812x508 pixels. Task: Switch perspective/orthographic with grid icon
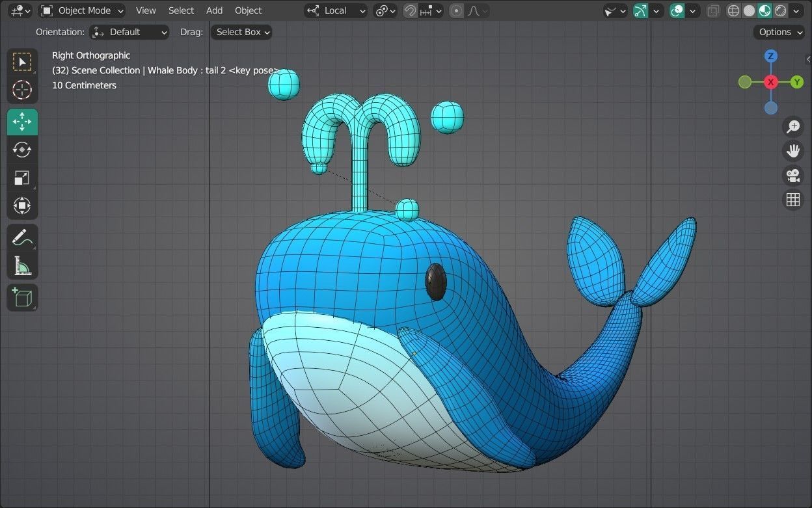click(792, 200)
